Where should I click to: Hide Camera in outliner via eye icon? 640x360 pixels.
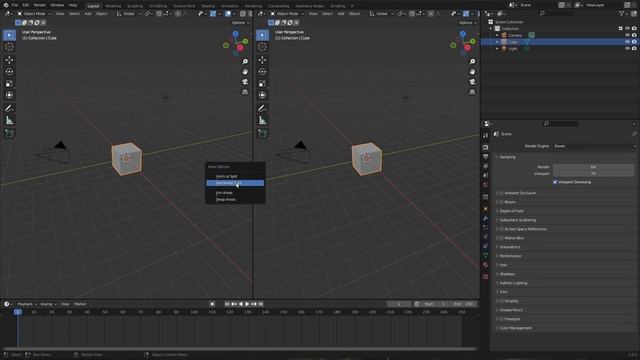click(x=627, y=35)
